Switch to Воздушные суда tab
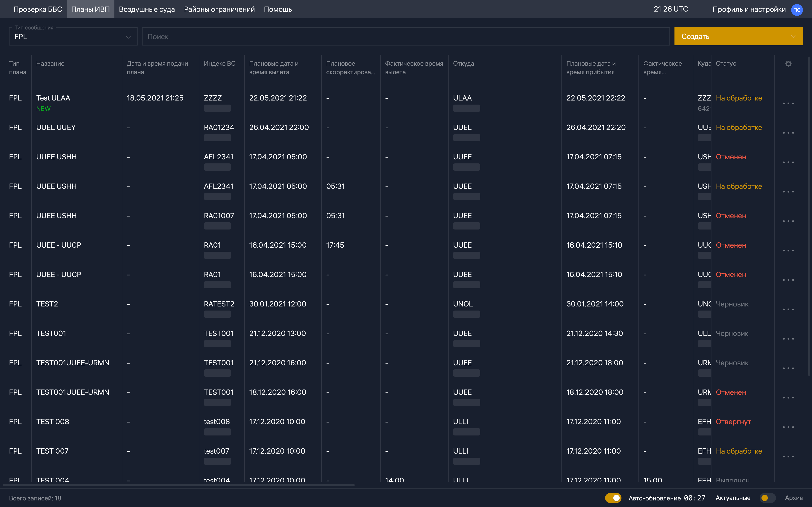Screen dimensions: 812x507 click(x=147, y=9)
